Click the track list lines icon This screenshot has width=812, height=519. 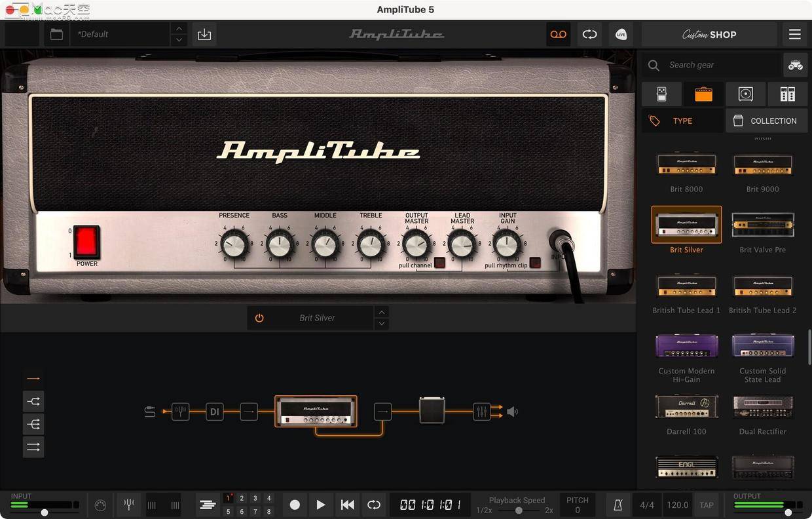(x=208, y=505)
